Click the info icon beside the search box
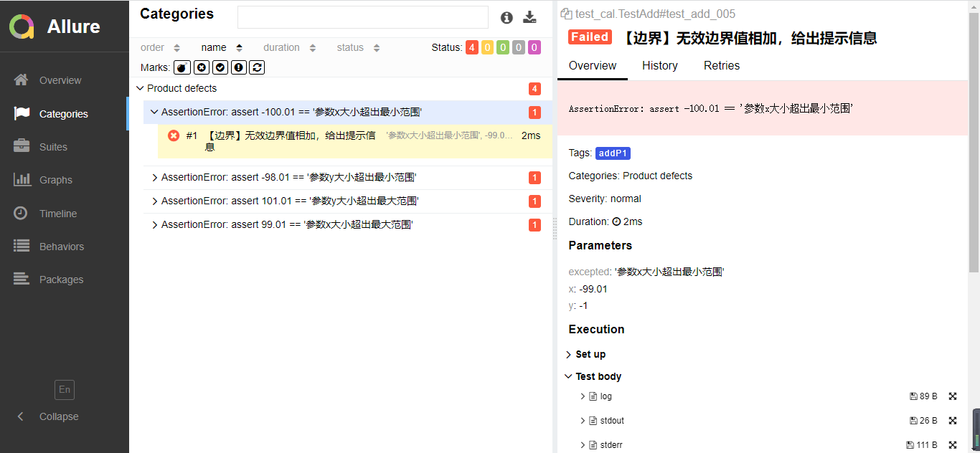 (507, 18)
